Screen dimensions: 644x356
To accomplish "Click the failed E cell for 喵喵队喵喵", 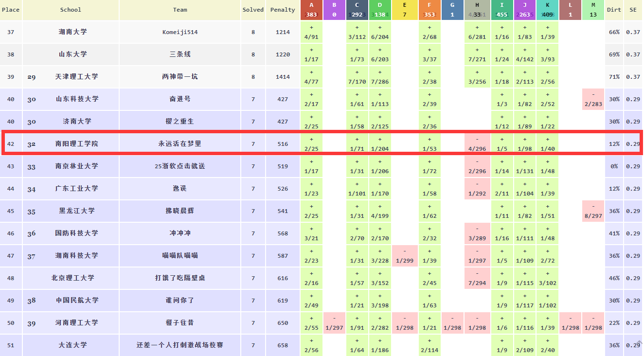I will click(x=405, y=256).
